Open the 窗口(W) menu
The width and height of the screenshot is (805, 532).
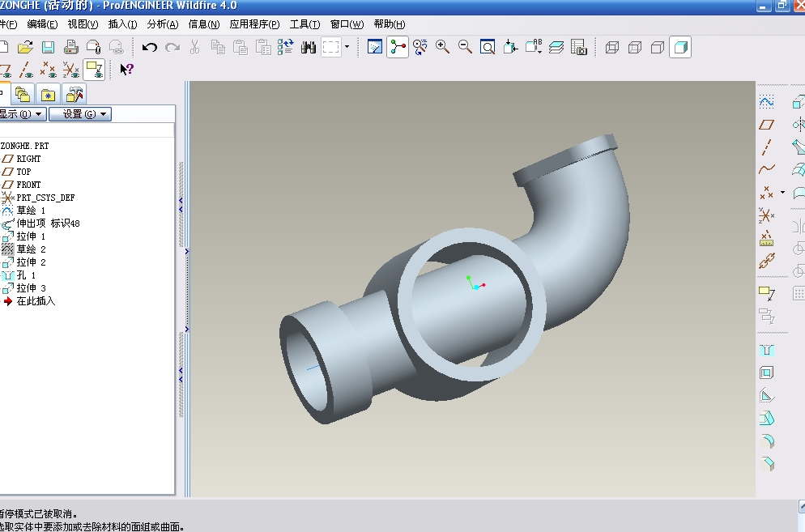point(347,24)
